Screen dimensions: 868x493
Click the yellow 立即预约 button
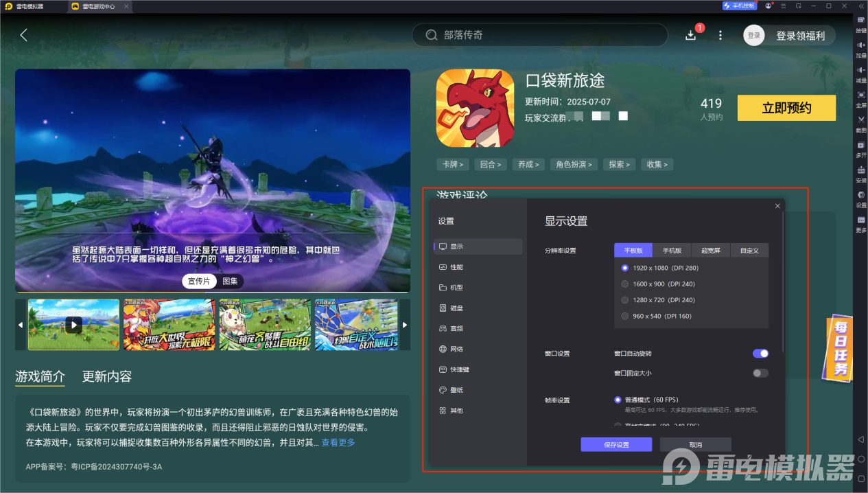(786, 108)
